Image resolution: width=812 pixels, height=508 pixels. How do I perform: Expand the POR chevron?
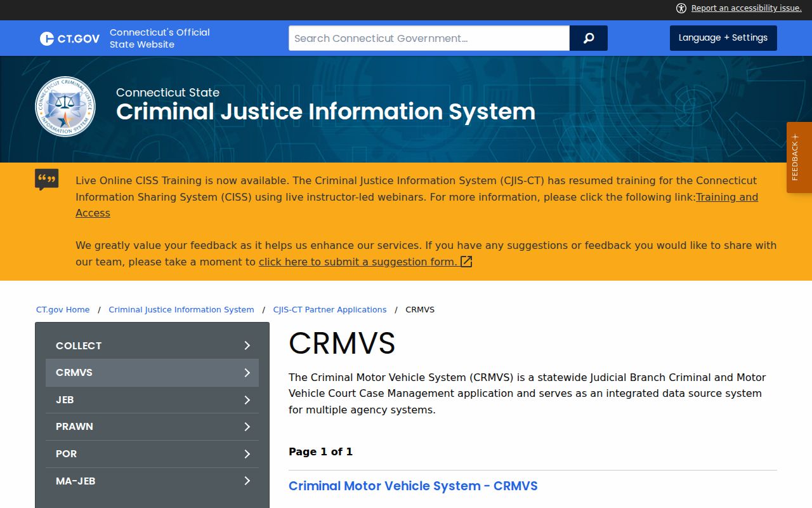pyautogui.click(x=247, y=454)
